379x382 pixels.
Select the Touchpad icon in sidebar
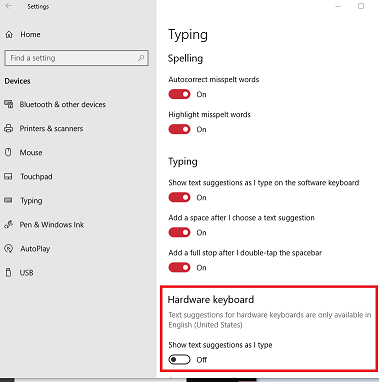(8, 176)
